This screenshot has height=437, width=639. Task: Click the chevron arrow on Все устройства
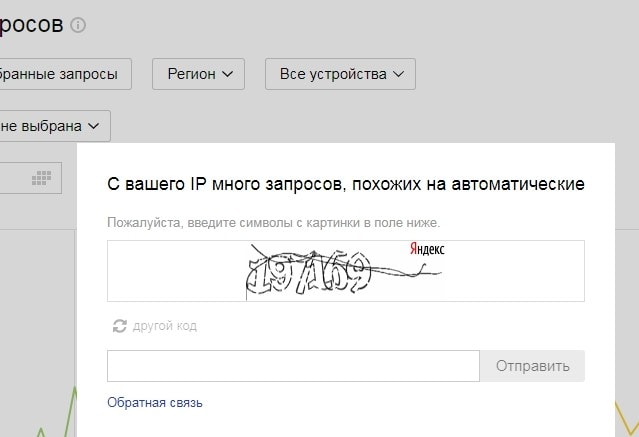coord(399,74)
